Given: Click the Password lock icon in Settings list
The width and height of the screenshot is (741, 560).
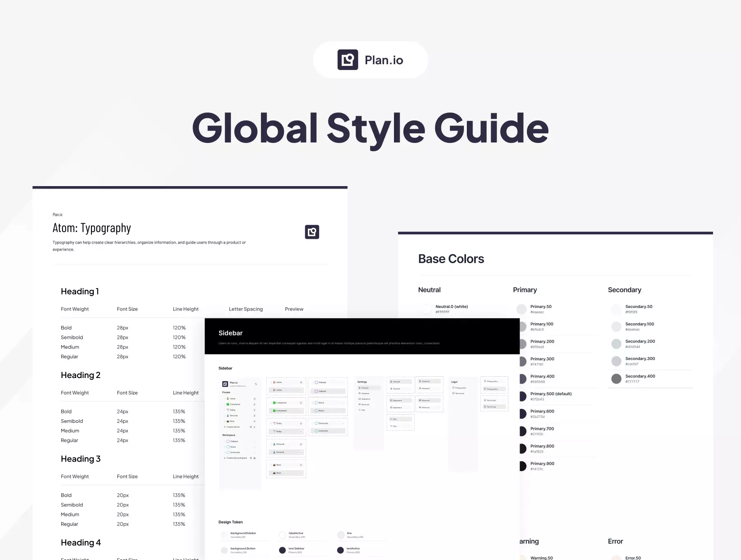Looking at the screenshot, I should (x=359, y=393).
